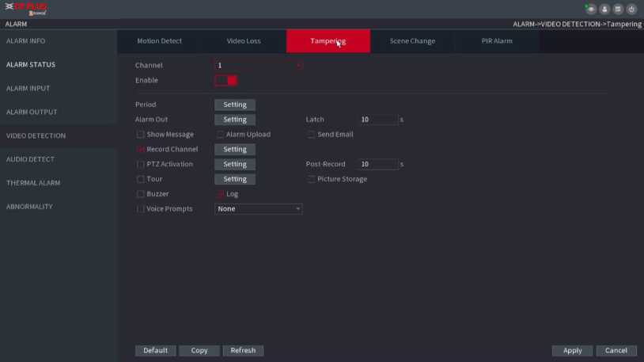Switch to the PIR Alarm tab
The height and width of the screenshot is (362, 644).
coord(497,41)
